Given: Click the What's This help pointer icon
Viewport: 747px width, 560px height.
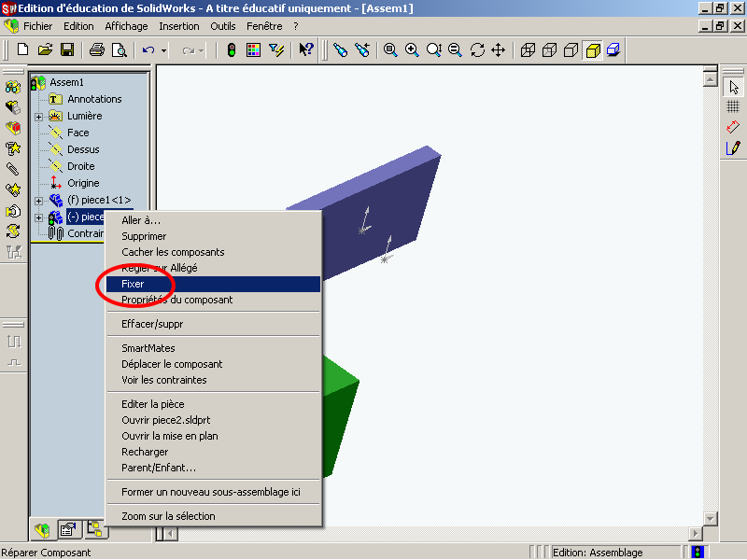Looking at the screenshot, I should [x=305, y=49].
